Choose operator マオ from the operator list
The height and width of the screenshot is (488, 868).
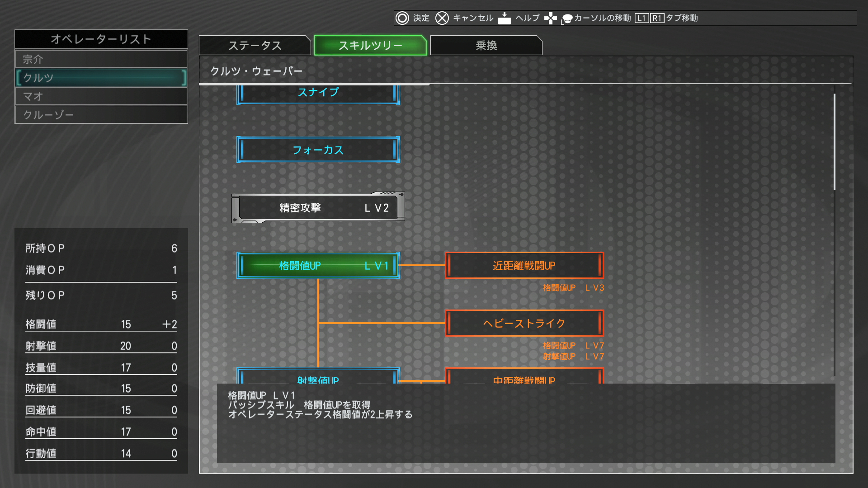click(x=101, y=96)
